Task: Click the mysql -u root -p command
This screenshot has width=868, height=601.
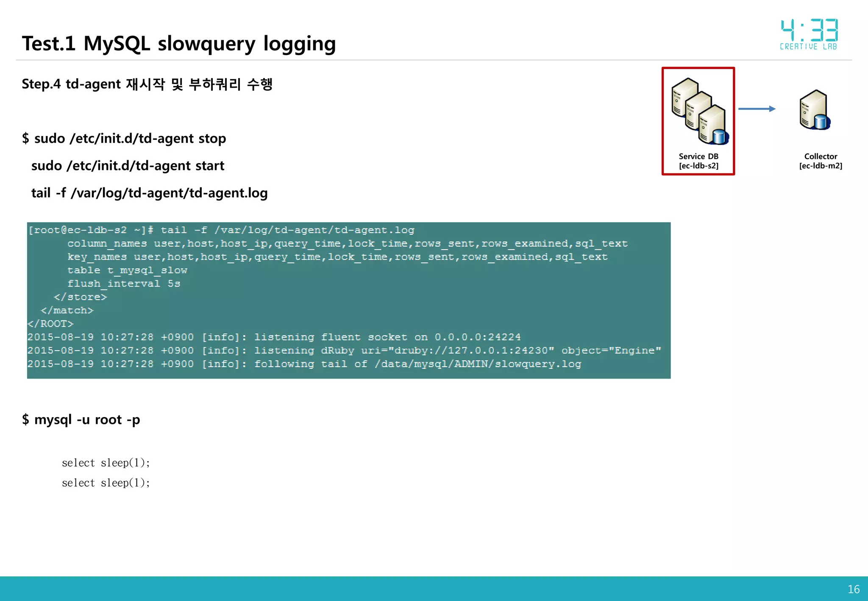Action: coord(81,420)
